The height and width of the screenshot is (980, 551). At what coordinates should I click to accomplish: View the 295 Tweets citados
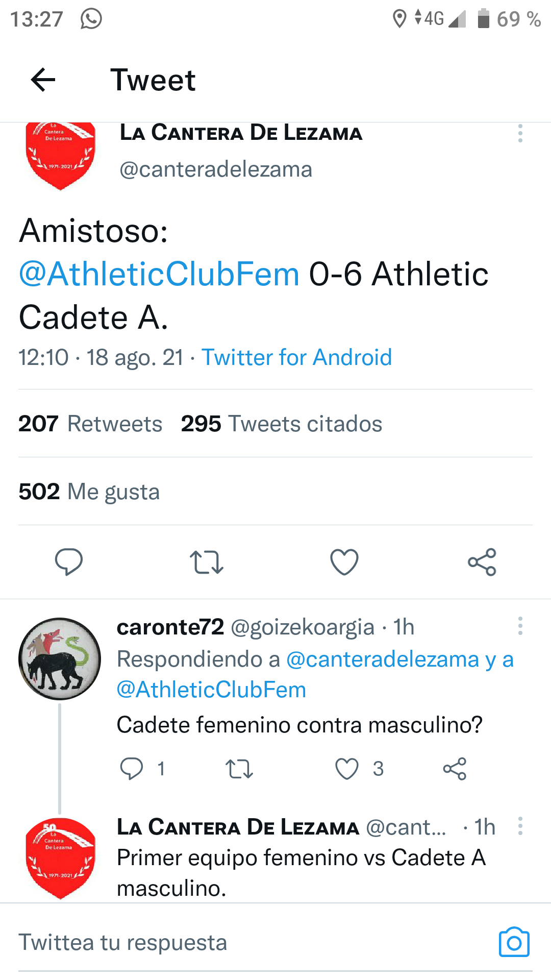click(281, 424)
